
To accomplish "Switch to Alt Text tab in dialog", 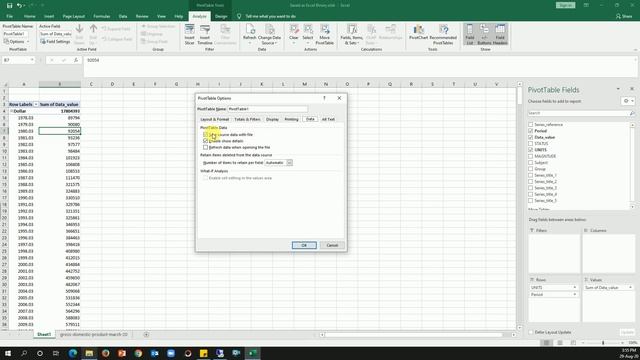I will click(x=328, y=119).
